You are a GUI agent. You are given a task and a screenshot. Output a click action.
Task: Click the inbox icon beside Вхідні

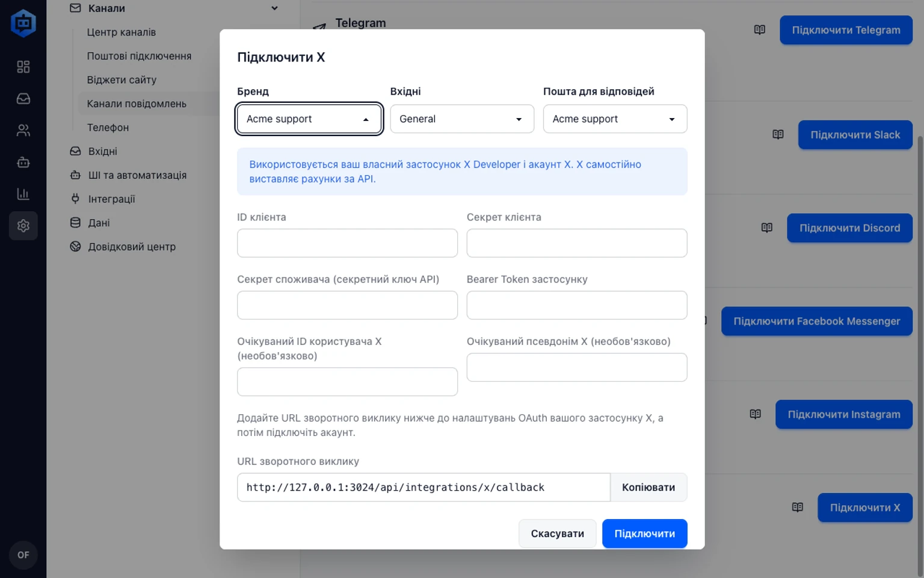tap(75, 151)
